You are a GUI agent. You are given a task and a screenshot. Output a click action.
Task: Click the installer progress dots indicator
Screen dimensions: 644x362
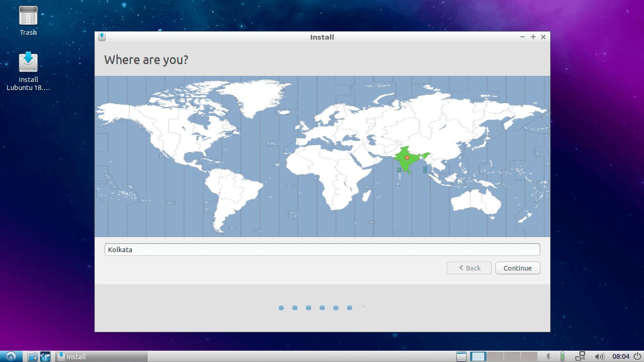[322, 307]
